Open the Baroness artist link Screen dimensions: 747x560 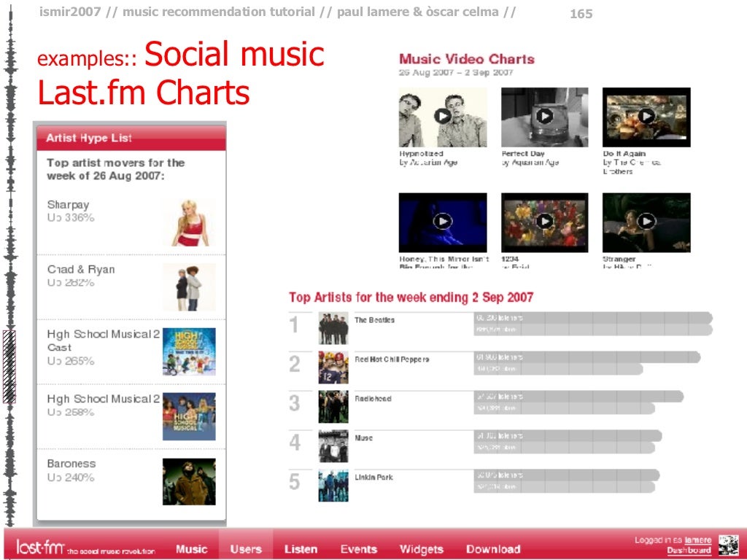tap(71, 464)
